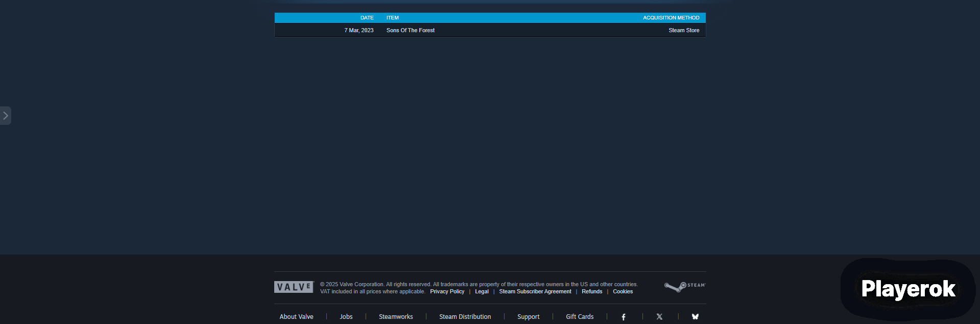Viewport: 980px width, 324px height.
Task: Open the Steam Subscriber Agreement link
Action: [x=535, y=292]
